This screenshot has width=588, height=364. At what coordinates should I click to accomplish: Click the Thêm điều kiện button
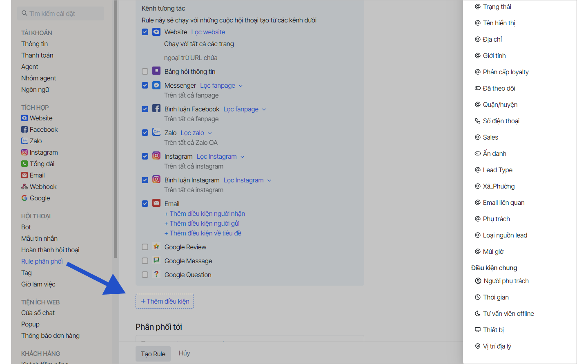(165, 302)
